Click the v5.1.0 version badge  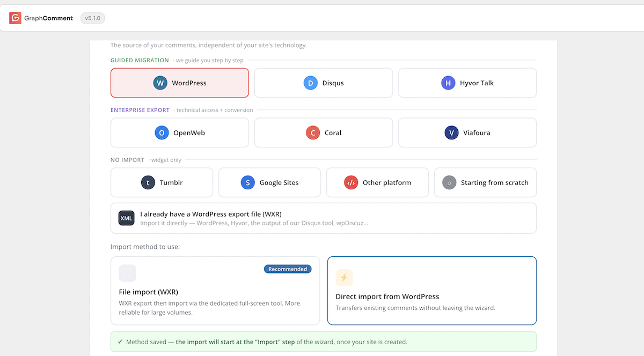[93, 18]
